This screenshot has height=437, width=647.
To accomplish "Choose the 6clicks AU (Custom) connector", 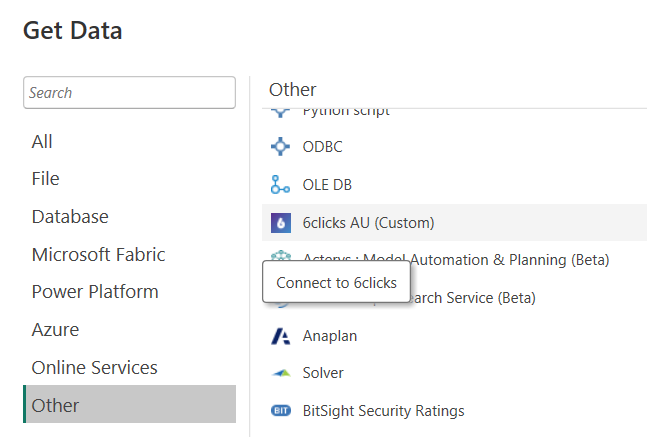I will click(454, 223).
